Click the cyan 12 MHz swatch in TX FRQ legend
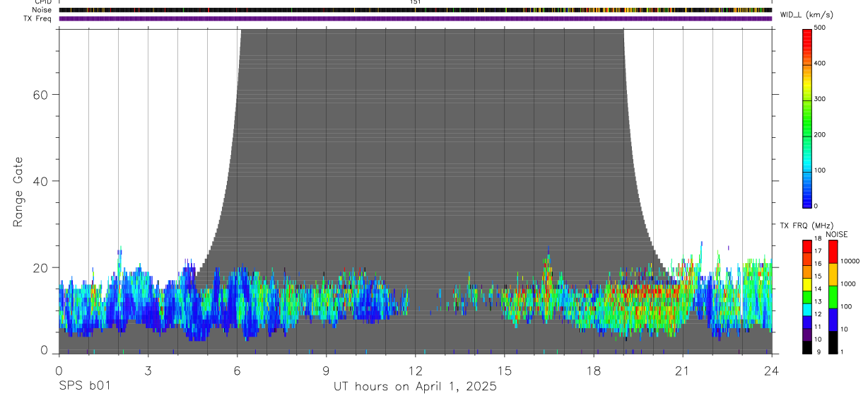The image size is (868, 401). pyautogui.click(x=807, y=310)
